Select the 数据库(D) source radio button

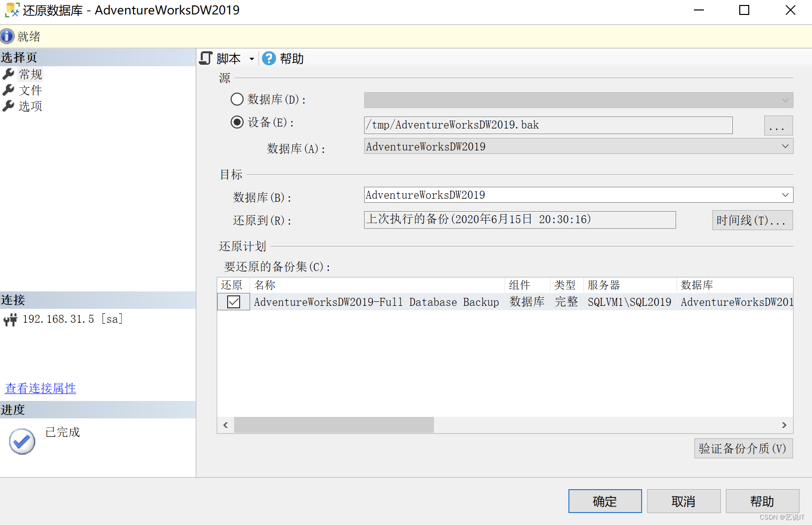[237, 99]
